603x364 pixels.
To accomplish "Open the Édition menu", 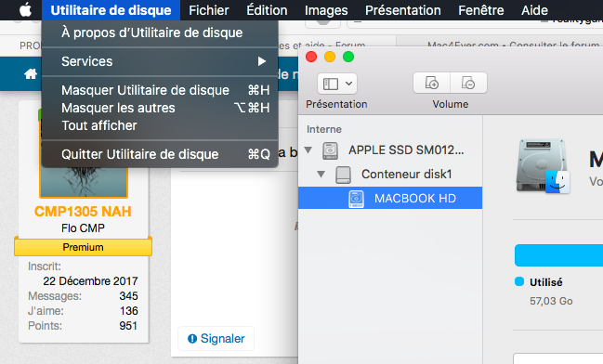I will click(x=267, y=10).
